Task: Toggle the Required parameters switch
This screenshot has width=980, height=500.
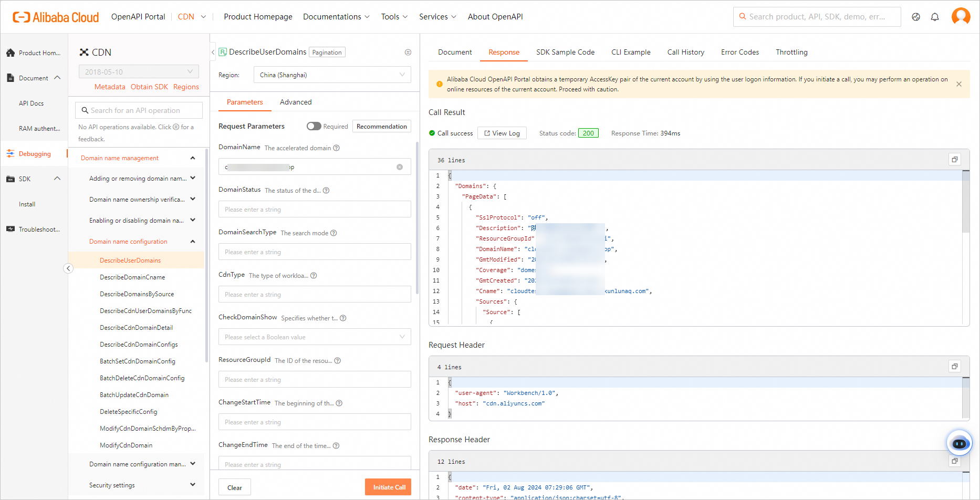Action: pos(314,126)
